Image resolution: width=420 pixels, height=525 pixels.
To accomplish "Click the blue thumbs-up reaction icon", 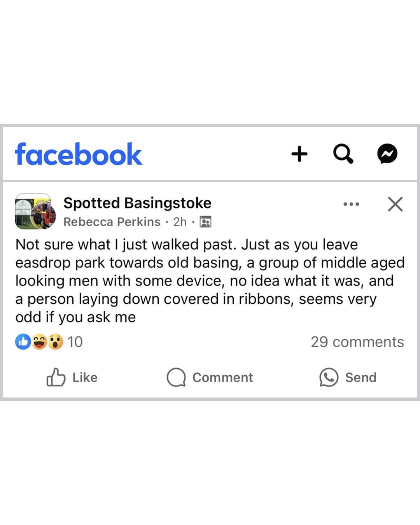I will (x=23, y=342).
